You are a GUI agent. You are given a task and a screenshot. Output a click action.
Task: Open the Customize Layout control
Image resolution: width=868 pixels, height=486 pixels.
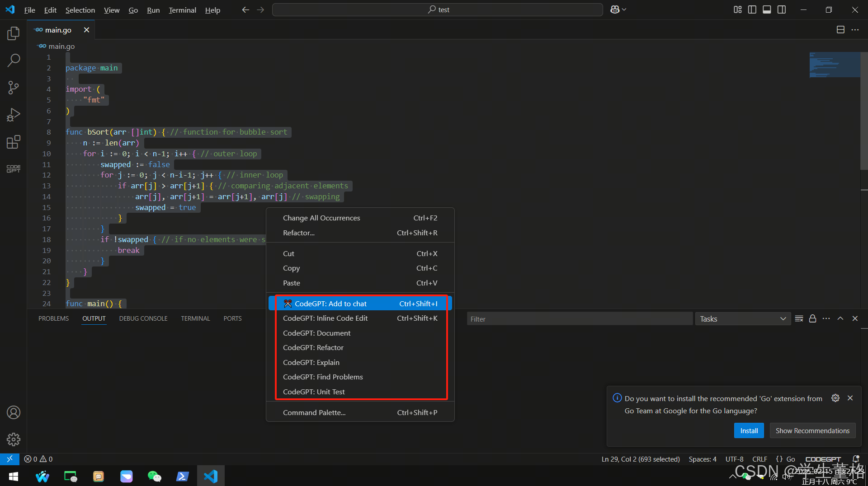(x=737, y=9)
